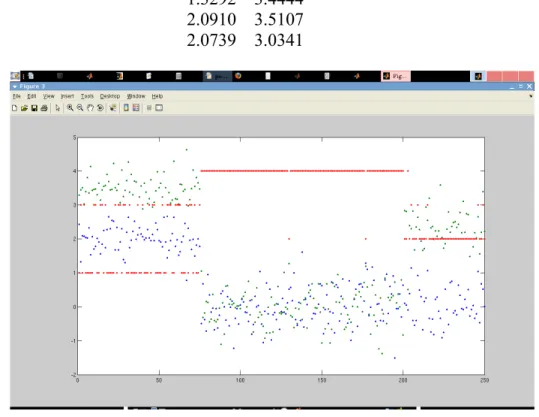Toggle the Insert Colorbar button
The width and height of the screenshot is (539, 417).
tap(126, 108)
